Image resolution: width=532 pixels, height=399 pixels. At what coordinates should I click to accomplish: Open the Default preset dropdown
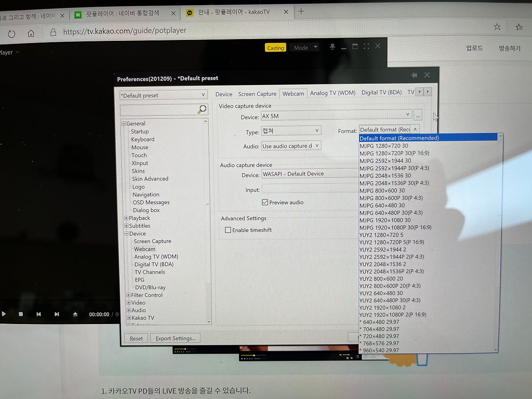click(x=164, y=95)
